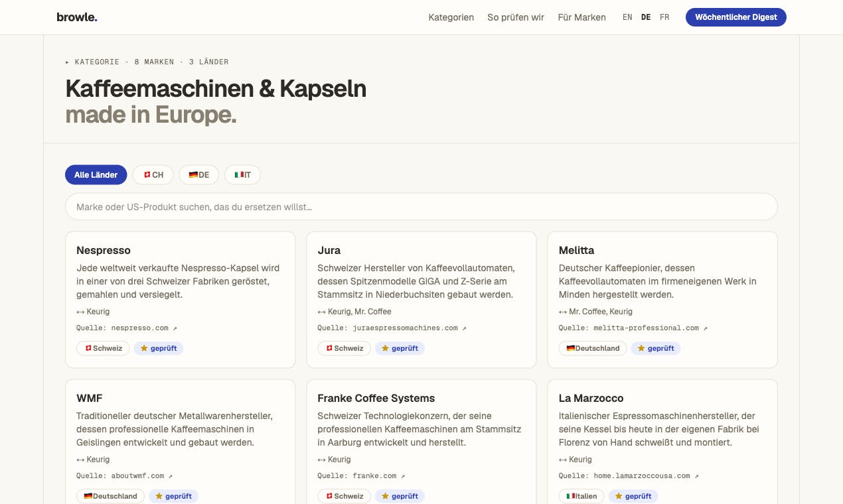Visit source link juraespressomachines.com

click(405, 328)
